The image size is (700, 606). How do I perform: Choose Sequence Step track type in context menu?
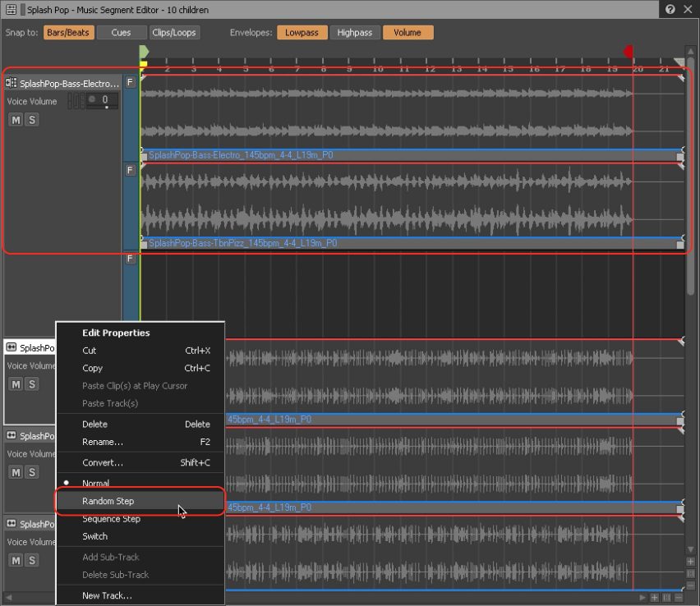140,518
